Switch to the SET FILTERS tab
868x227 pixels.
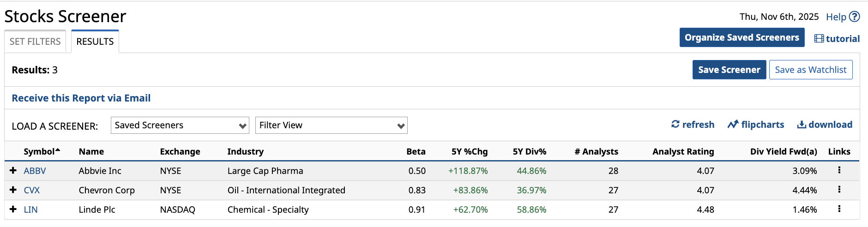35,42
